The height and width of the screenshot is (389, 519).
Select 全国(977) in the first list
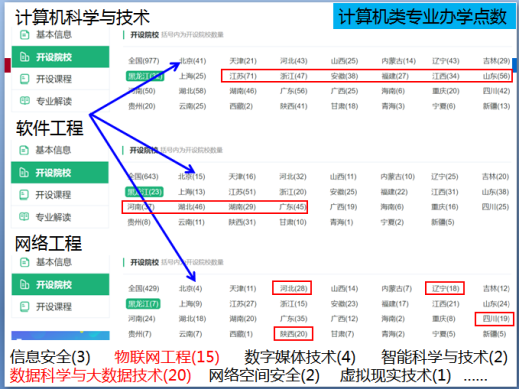point(144,61)
